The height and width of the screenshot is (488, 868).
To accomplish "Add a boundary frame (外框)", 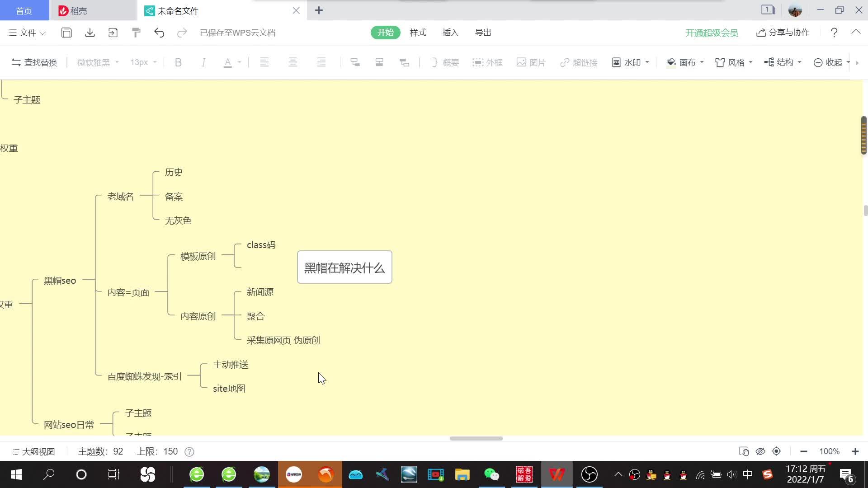I will [487, 62].
